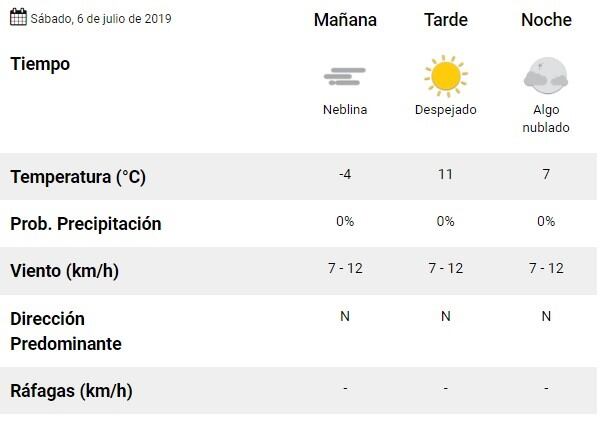Select the Tarde column header
The width and height of the screenshot is (613, 426).
click(445, 20)
